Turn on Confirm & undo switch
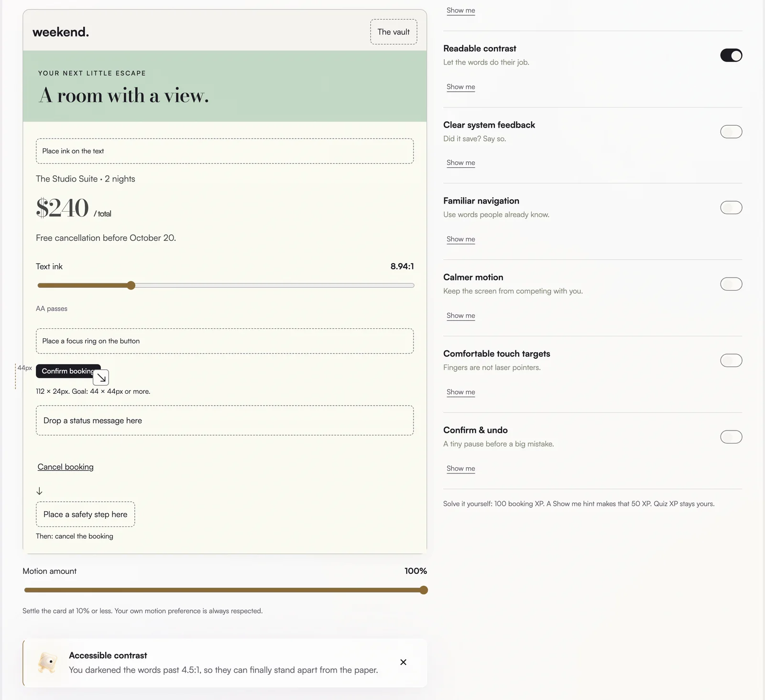 731,437
